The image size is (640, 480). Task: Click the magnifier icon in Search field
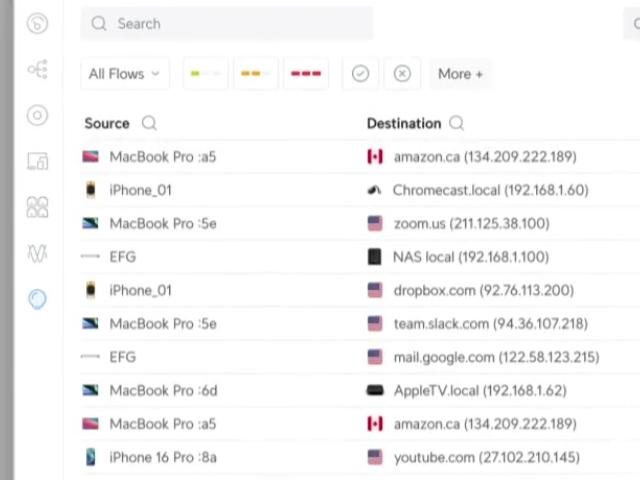(99, 24)
